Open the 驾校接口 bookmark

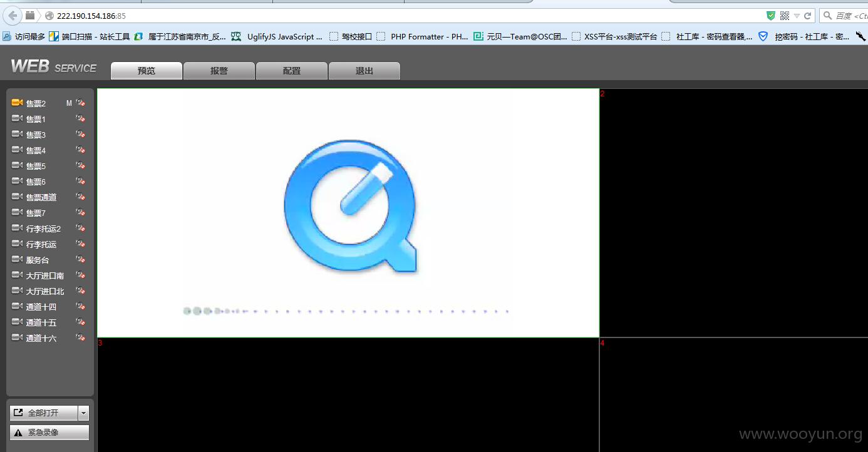pos(351,37)
